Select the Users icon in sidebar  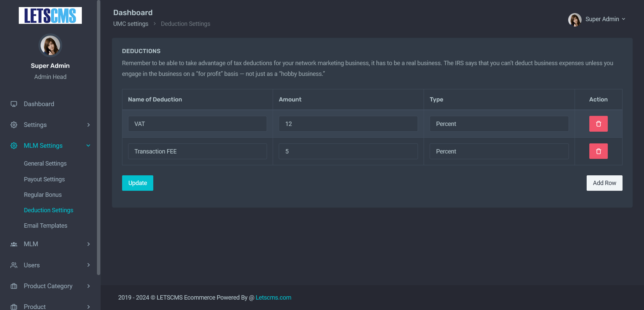[13, 265]
